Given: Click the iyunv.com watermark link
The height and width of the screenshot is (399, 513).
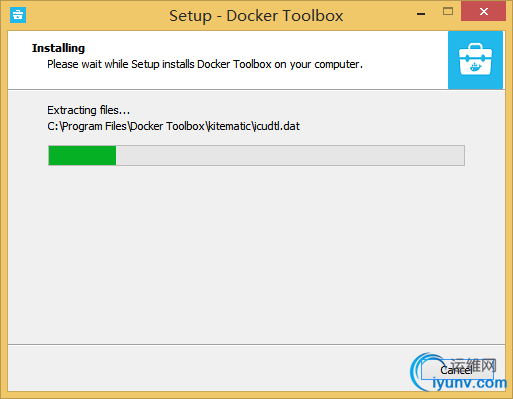Looking at the screenshot, I should [x=469, y=383].
